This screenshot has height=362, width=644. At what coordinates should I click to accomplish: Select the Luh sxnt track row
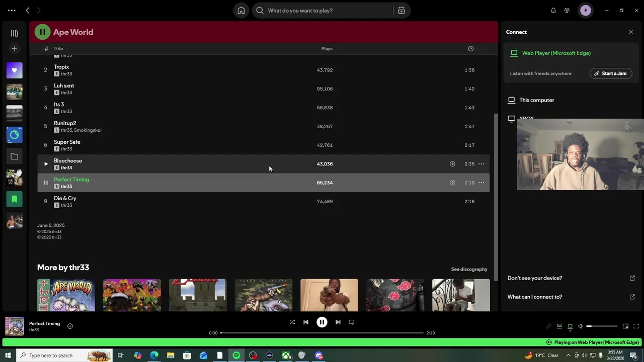click(263, 89)
